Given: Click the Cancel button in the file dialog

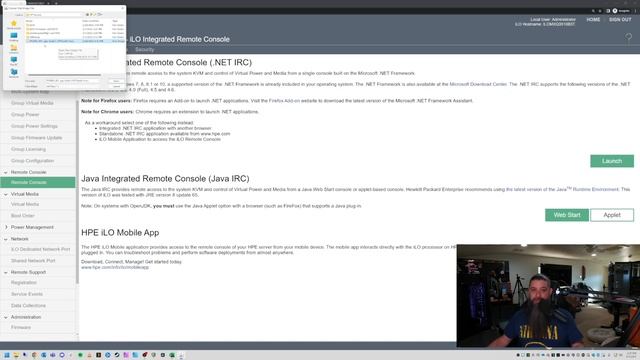Looking at the screenshot, I should pos(116,86).
